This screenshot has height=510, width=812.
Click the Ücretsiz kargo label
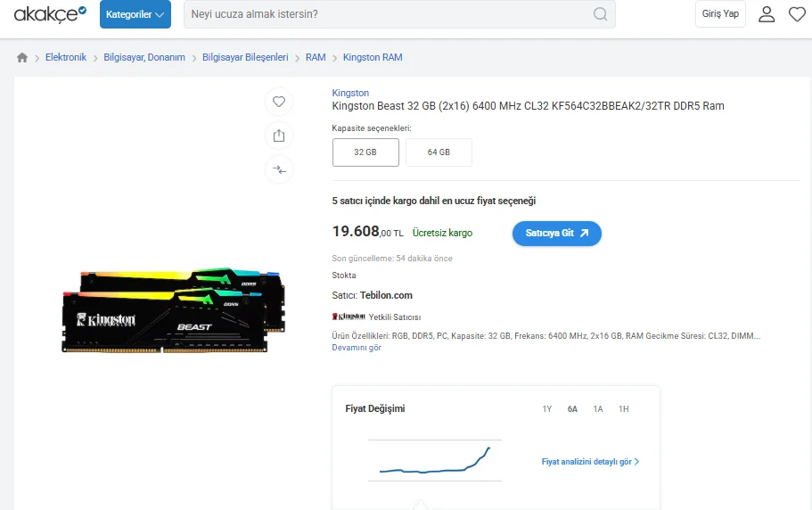click(442, 233)
